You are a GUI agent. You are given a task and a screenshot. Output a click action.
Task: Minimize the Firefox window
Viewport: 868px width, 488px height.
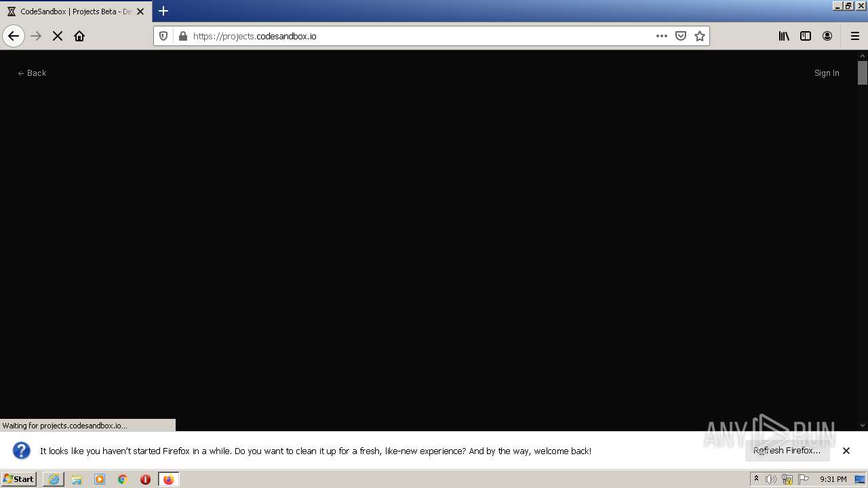coord(837,5)
